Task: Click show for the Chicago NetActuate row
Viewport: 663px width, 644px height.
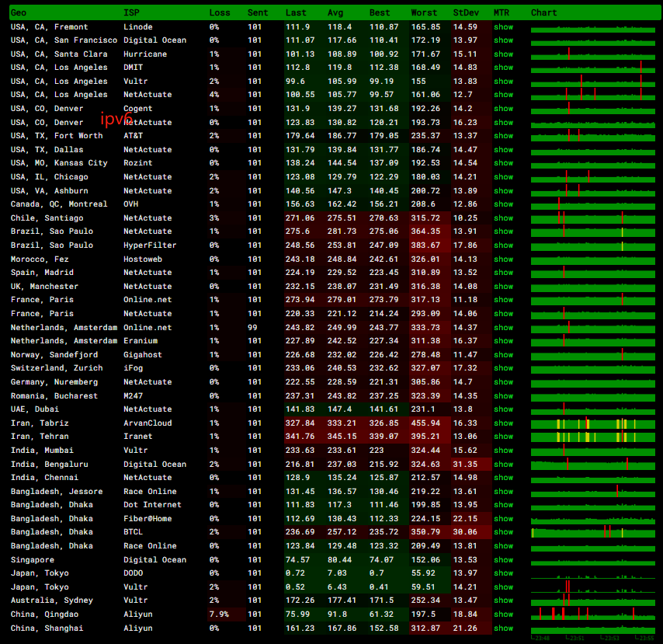Action: click(504, 177)
